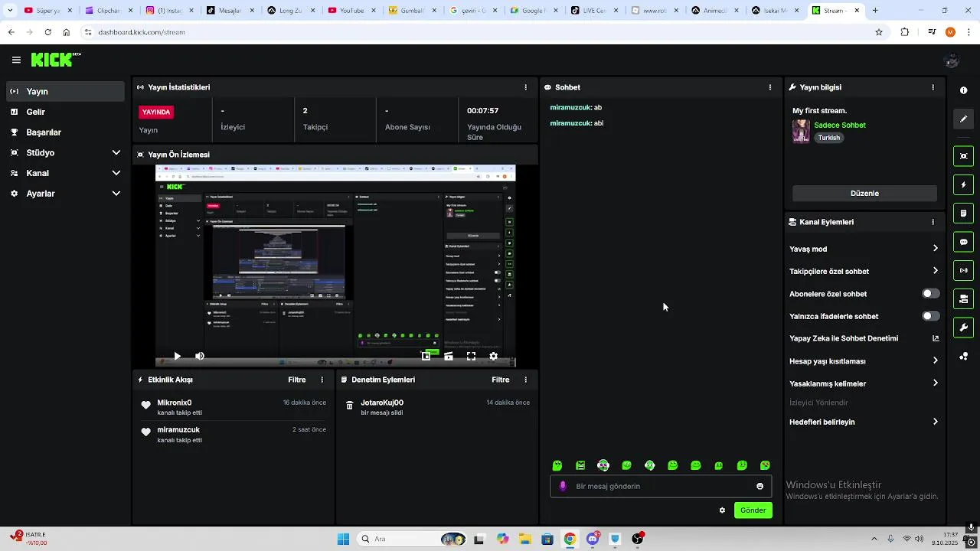Open three-dot menu of Etkinlik Akışı panel
The height and width of the screenshot is (551, 980).
click(322, 380)
